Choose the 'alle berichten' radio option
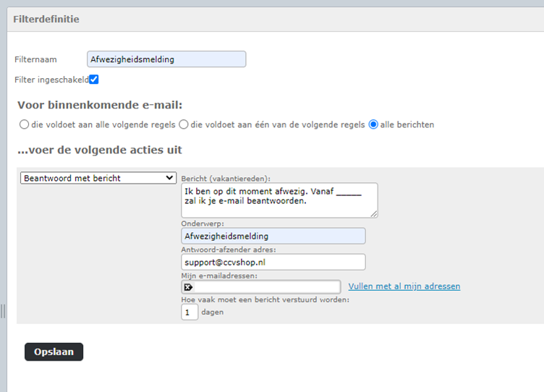The width and height of the screenshot is (544, 392). tap(373, 124)
